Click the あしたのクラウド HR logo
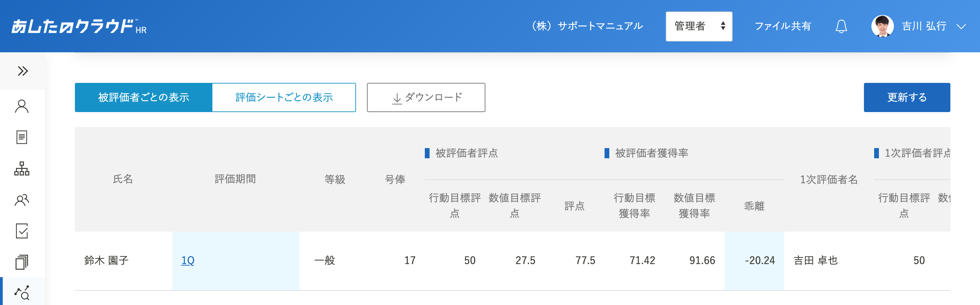The image size is (980, 305). pos(79,26)
